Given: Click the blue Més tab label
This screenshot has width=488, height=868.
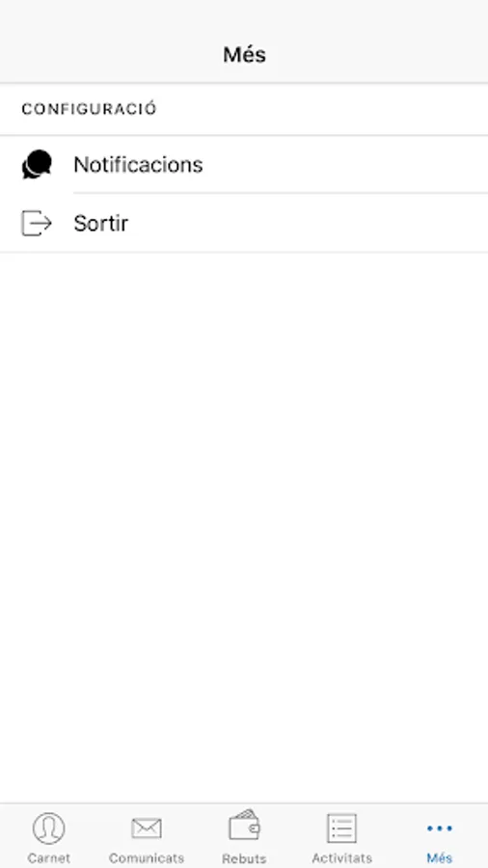Looking at the screenshot, I should [x=440, y=858].
